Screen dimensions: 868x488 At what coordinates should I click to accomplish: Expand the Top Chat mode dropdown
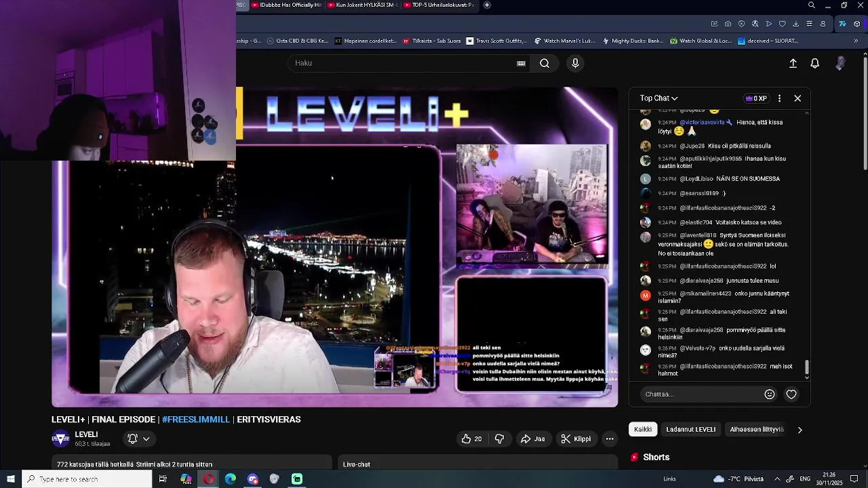tap(658, 98)
